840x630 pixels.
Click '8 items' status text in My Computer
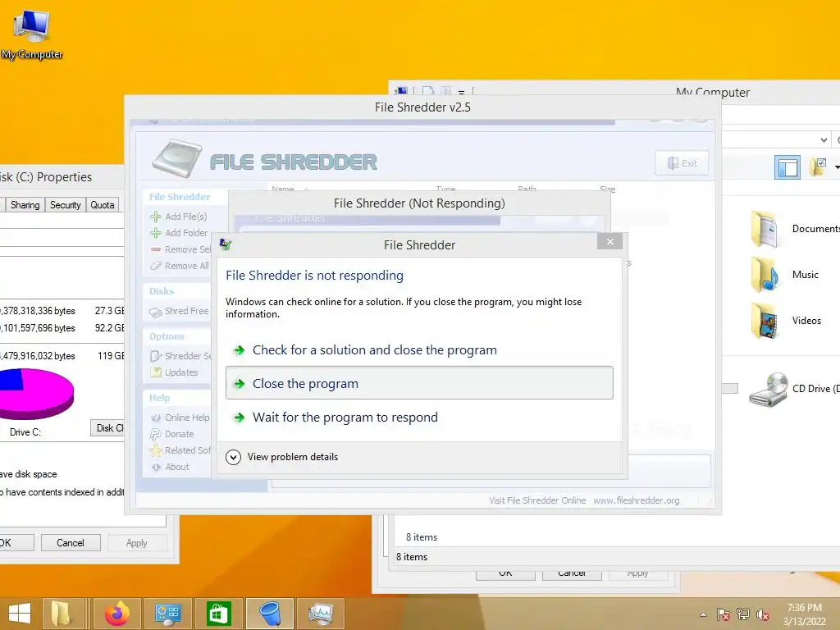[x=412, y=557]
